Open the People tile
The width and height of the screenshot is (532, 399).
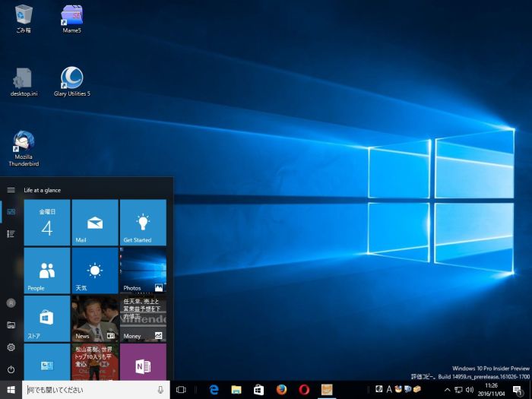pos(46,270)
